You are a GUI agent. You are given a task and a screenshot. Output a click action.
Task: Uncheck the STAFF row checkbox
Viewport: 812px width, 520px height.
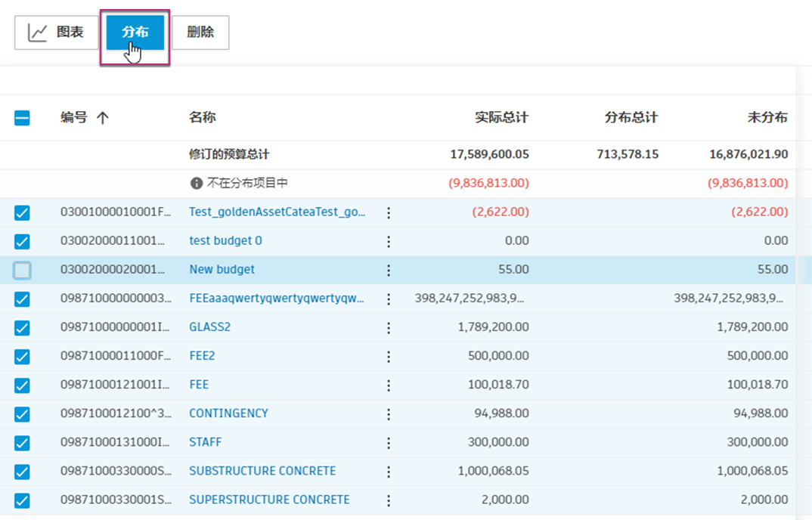tap(22, 443)
